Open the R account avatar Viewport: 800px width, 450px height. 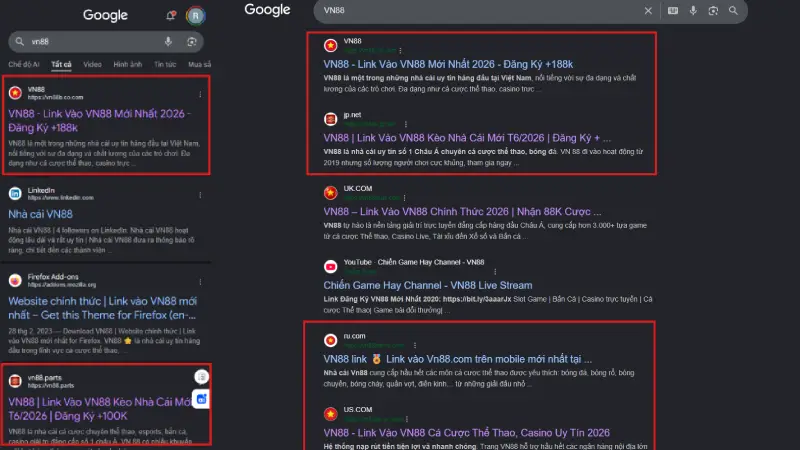point(195,16)
